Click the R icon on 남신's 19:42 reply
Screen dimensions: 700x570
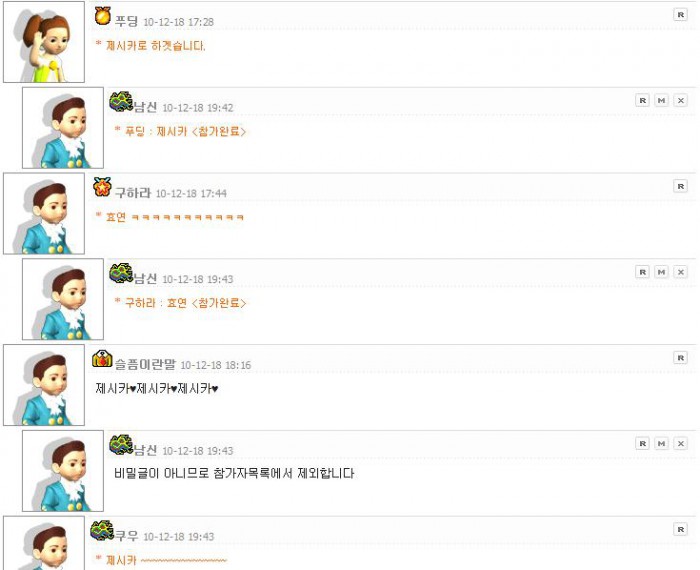click(x=642, y=100)
